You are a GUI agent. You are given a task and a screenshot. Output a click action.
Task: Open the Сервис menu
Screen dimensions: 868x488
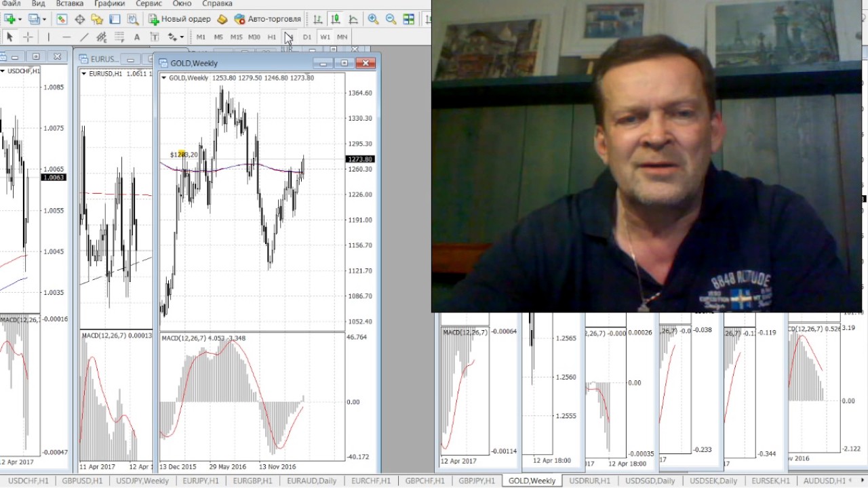point(149,3)
